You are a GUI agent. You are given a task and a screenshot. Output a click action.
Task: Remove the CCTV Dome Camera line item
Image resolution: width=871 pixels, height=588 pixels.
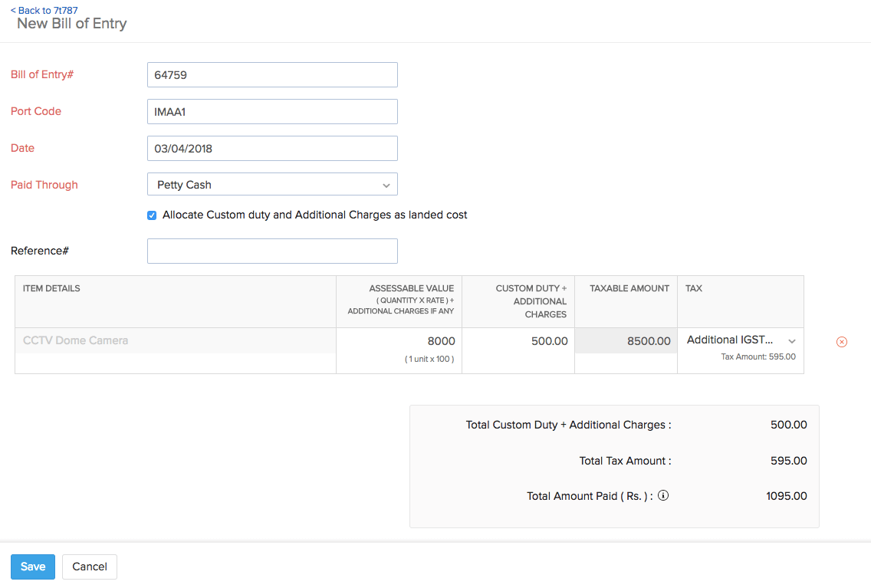pyautogui.click(x=842, y=342)
